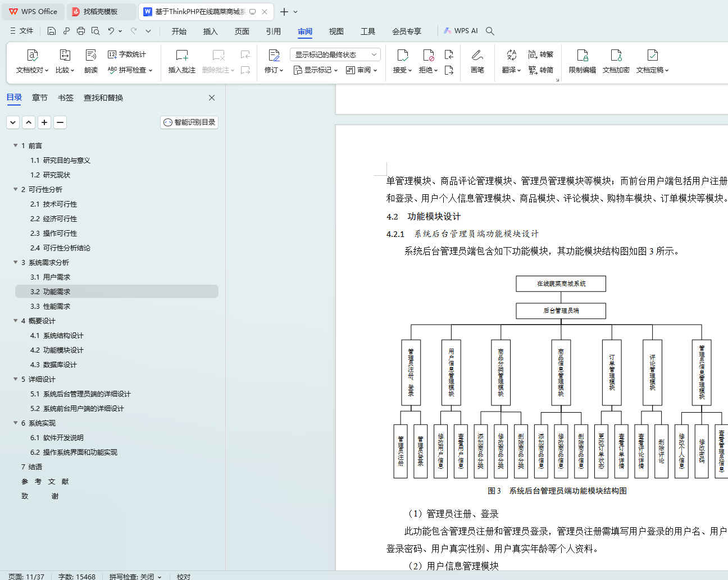The width and height of the screenshot is (728, 580).
Task: Open 查找和替换 navigation tab
Action: 103,98
